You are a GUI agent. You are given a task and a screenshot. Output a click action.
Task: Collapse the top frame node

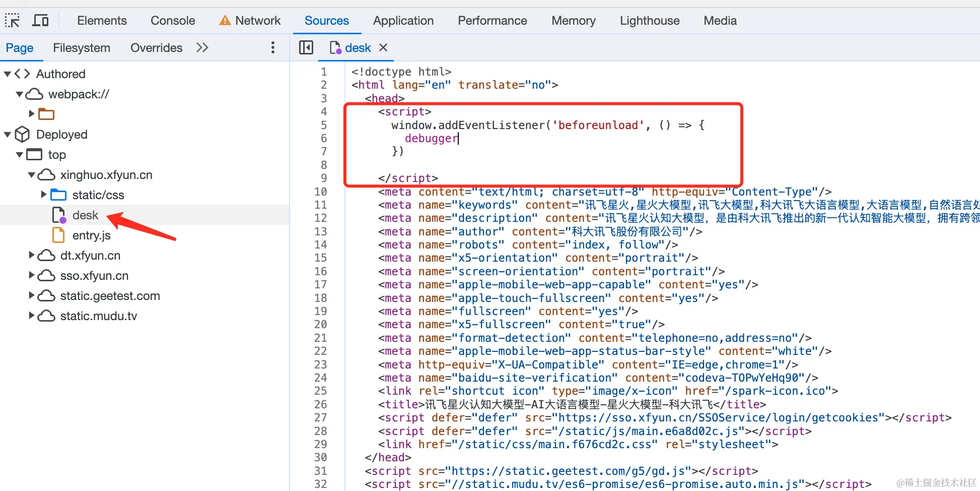coord(20,155)
